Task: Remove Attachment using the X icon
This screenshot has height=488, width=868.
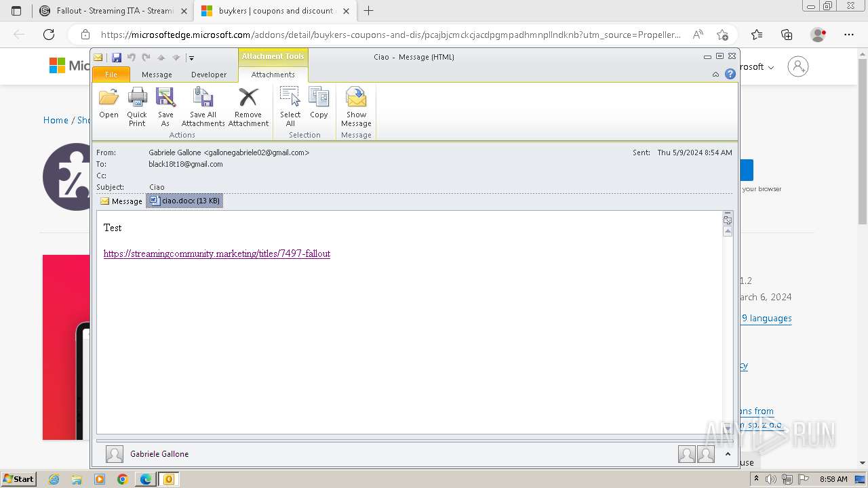Action: pyautogui.click(x=248, y=106)
